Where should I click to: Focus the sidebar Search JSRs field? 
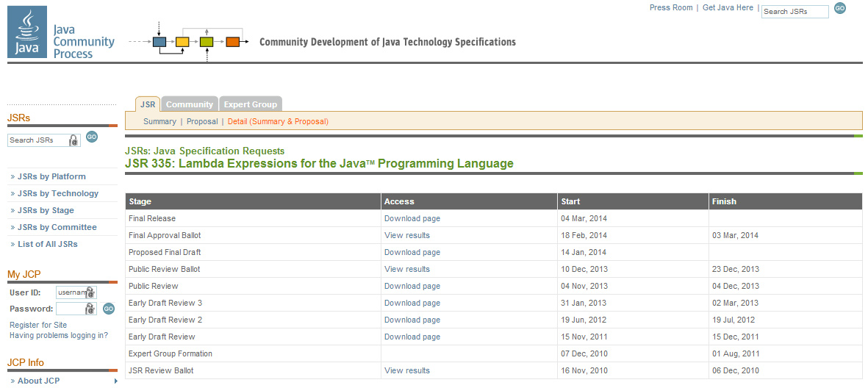[44, 140]
